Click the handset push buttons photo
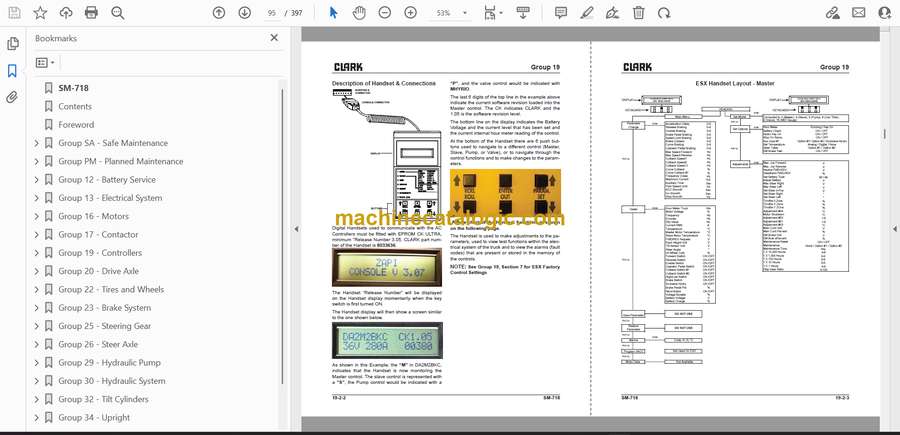 pos(505,192)
